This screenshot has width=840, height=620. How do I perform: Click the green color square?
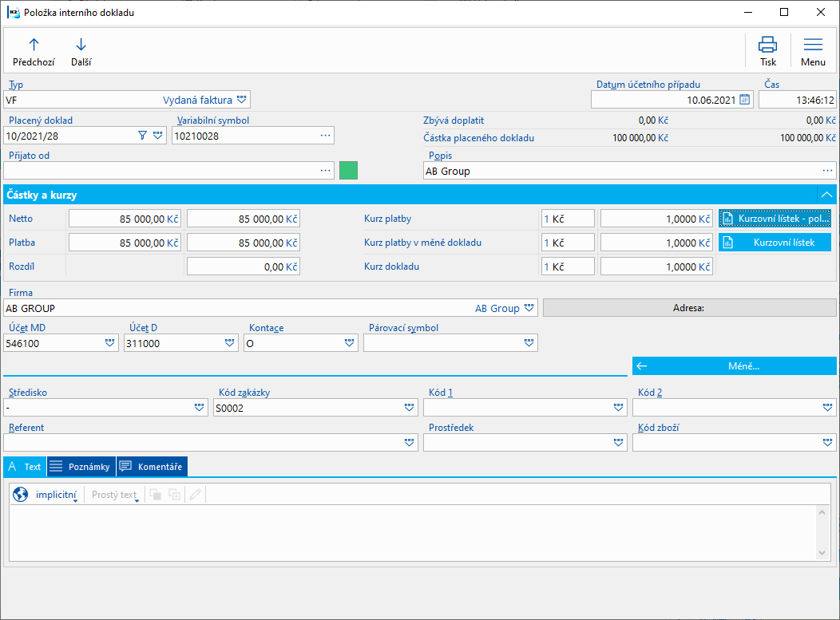[348, 170]
